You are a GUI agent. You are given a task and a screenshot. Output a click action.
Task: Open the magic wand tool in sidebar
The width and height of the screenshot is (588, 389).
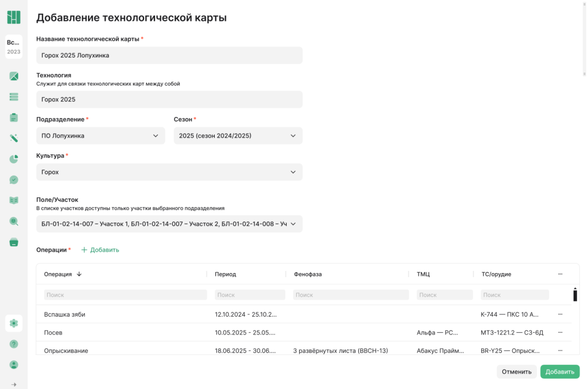(14, 138)
